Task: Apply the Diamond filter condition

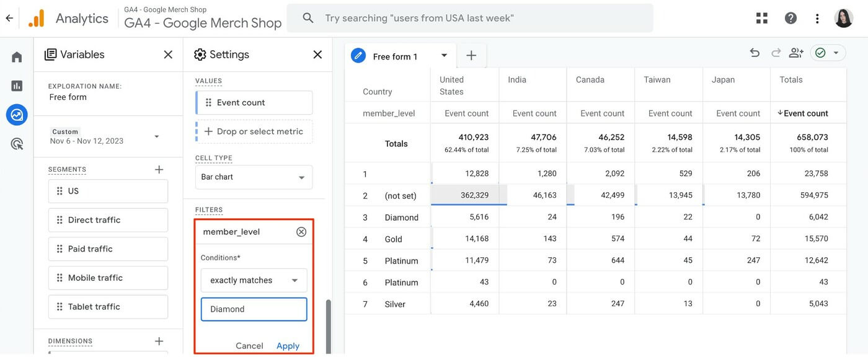Action: click(288, 345)
